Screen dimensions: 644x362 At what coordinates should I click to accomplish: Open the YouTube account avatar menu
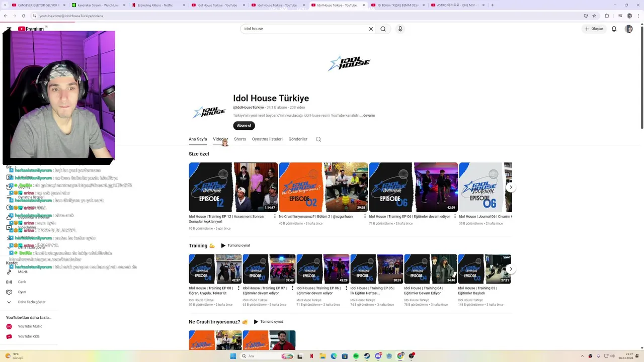pos(629,29)
